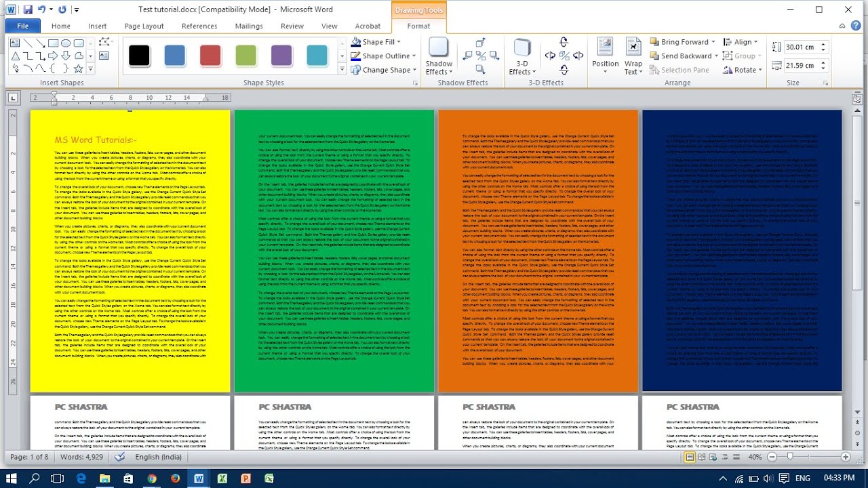The height and width of the screenshot is (488, 868).
Task: Minimize the ribbon with the caret icon
Action: tap(842, 26)
